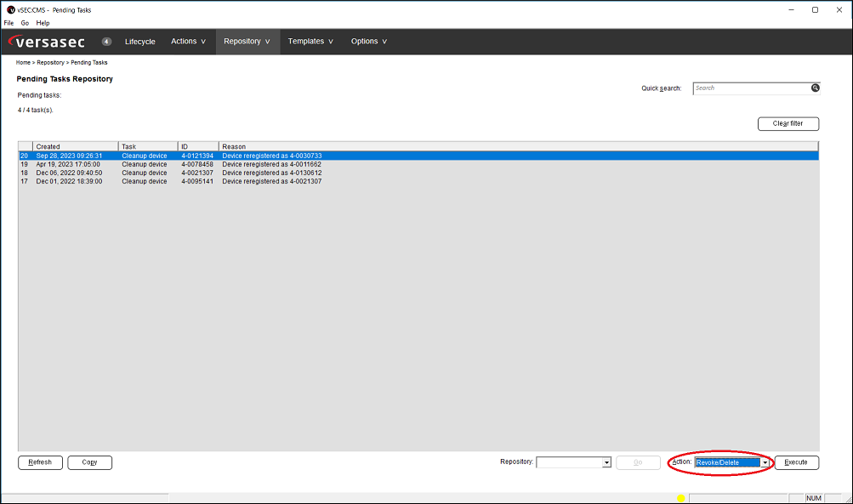Click the NUM status bar indicator
853x504 pixels.
tap(814, 498)
